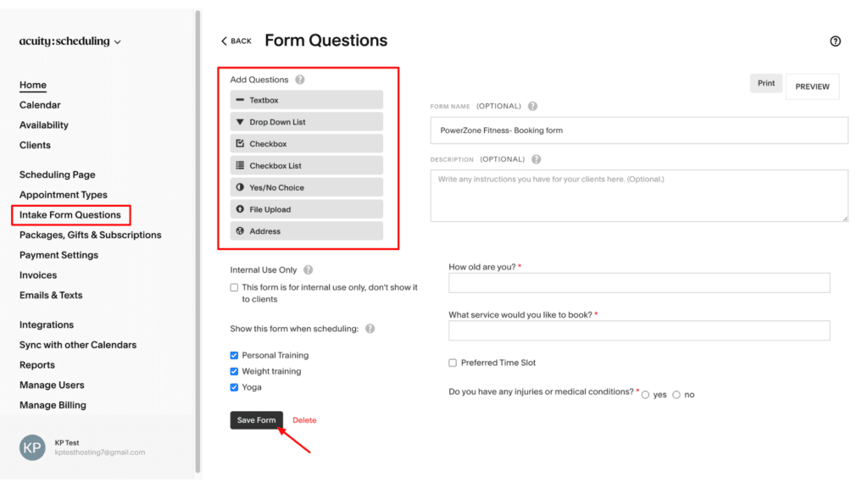Click the form description text area

pos(638,196)
